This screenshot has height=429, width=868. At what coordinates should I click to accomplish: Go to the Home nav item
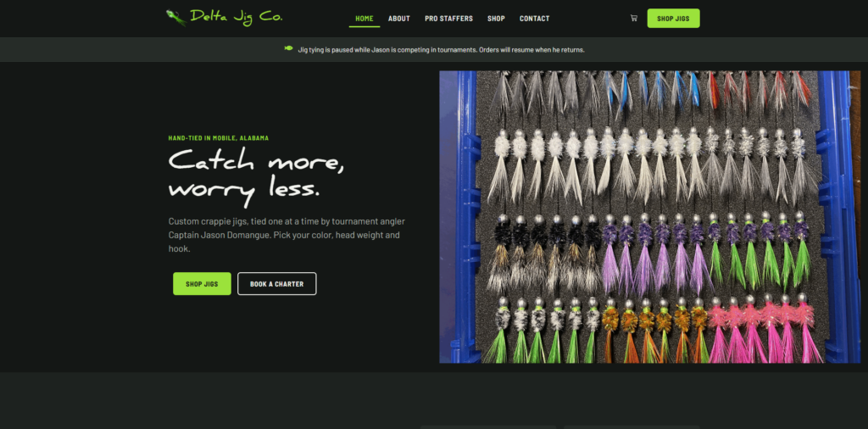click(364, 19)
